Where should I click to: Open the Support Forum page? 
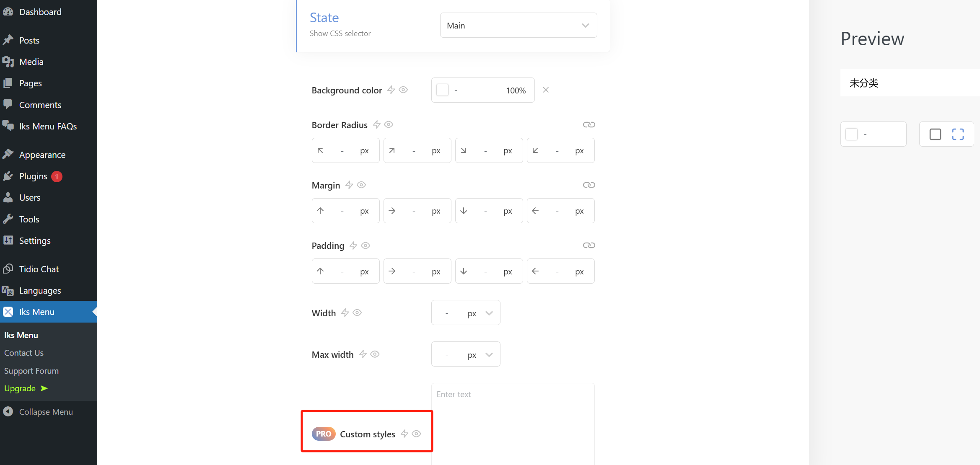(31, 370)
